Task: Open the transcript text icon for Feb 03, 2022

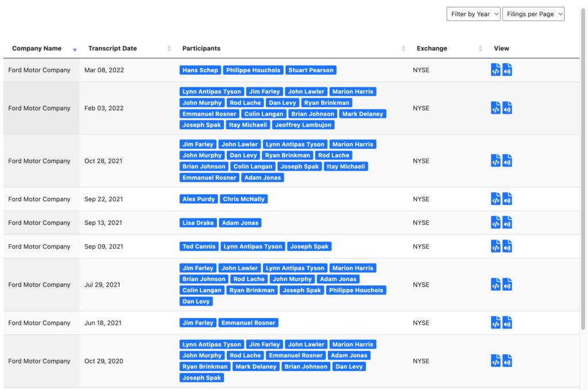Action: 496,108
